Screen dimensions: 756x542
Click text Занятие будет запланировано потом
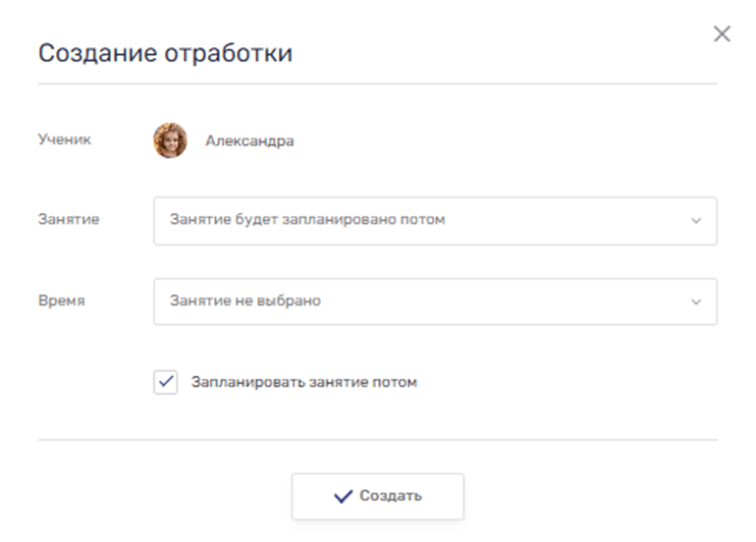pos(306,220)
